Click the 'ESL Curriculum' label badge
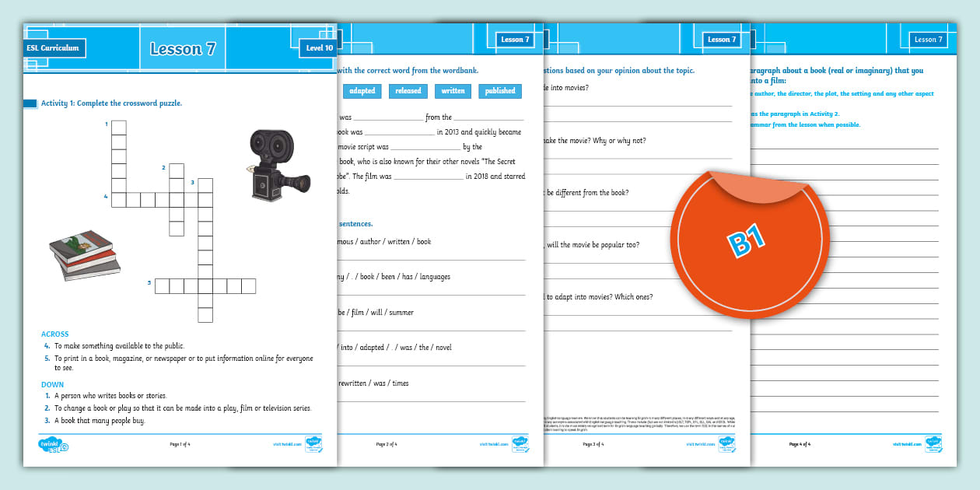 54,47
